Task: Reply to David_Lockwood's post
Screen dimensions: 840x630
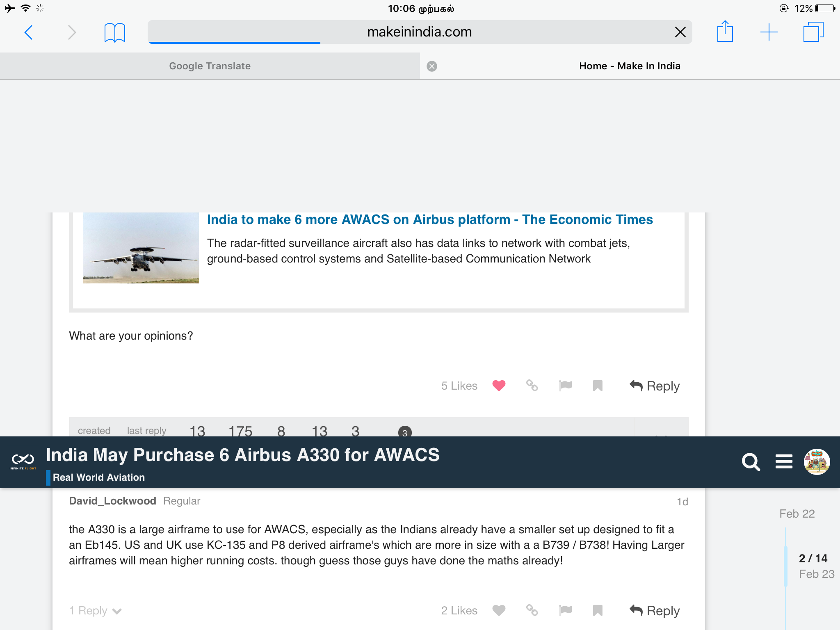Action: pos(655,610)
